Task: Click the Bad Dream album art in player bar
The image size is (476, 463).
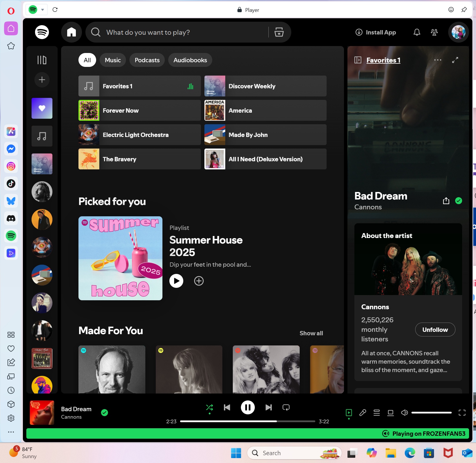Action: click(x=42, y=413)
